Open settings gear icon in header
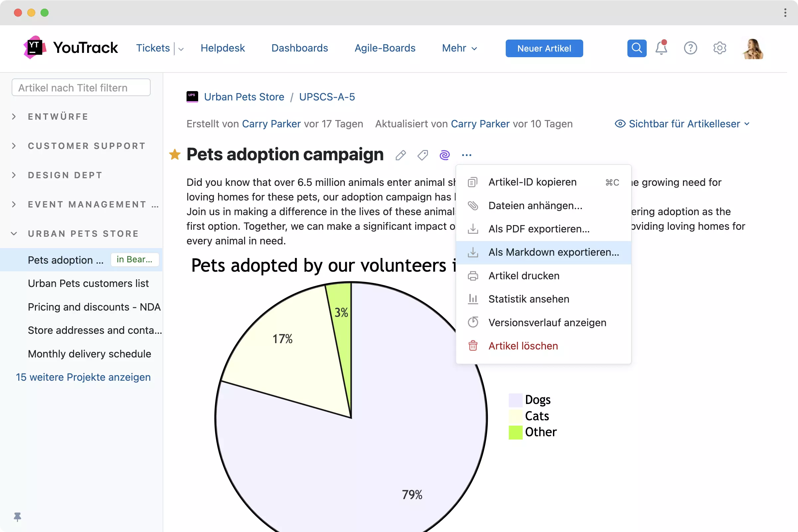The width and height of the screenshot is (798, 532). pos(719,48)
